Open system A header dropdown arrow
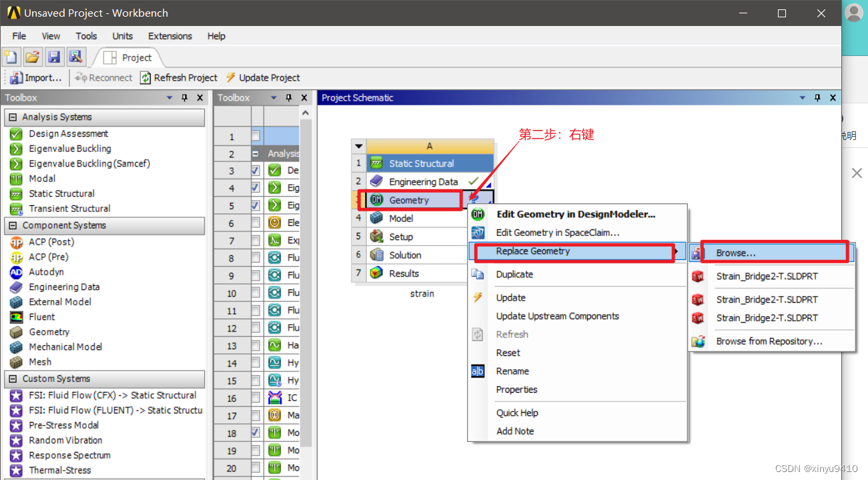The height and width of the screenshot is (480, 868). pyautogui.click(x=359, y=146)
